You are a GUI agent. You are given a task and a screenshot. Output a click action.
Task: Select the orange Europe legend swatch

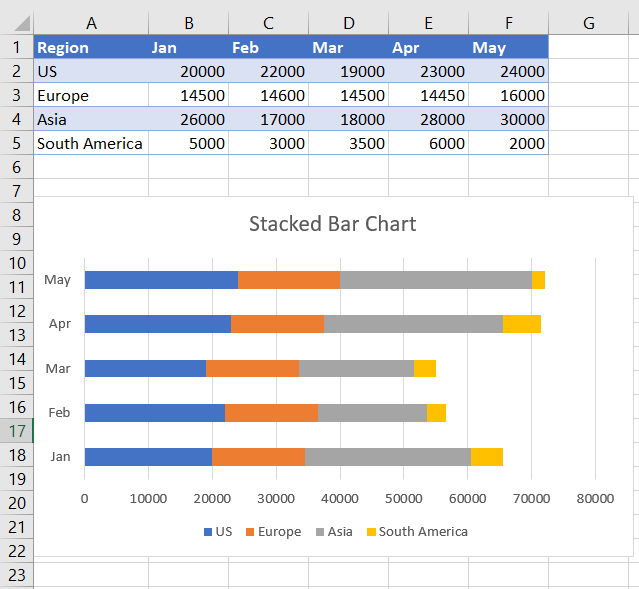tap(250, 532)
